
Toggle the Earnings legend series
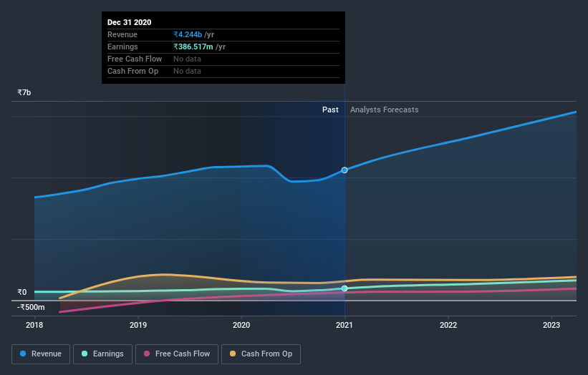pos(102,354)
